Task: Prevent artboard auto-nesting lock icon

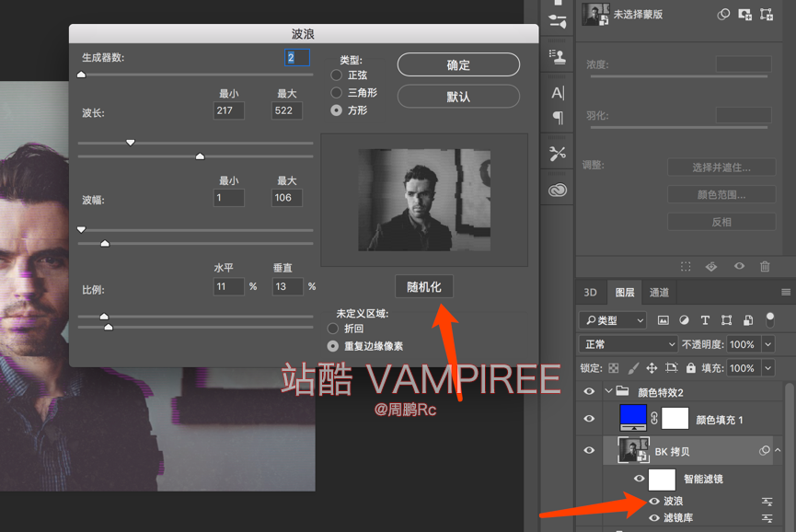Action: (672, 368)
